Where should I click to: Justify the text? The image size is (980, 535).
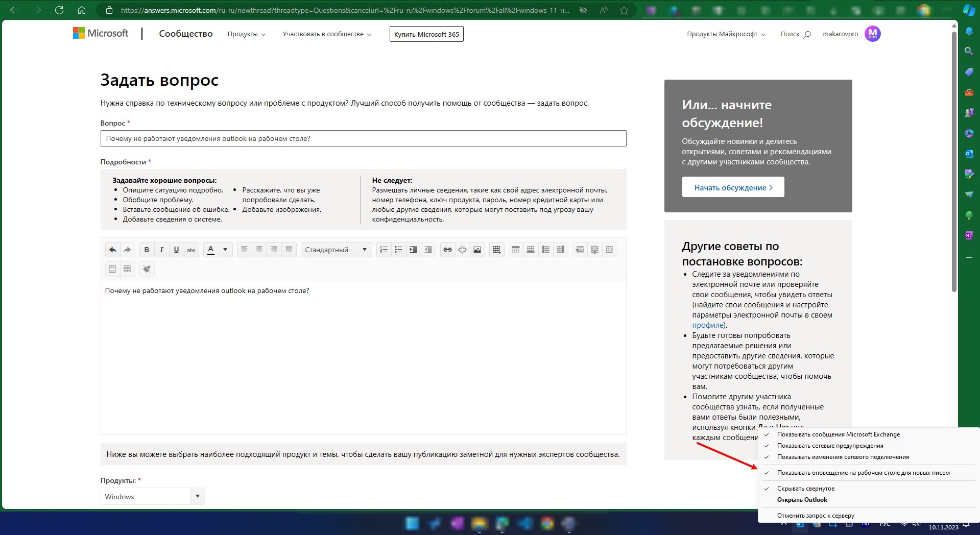tap(289, 250)
